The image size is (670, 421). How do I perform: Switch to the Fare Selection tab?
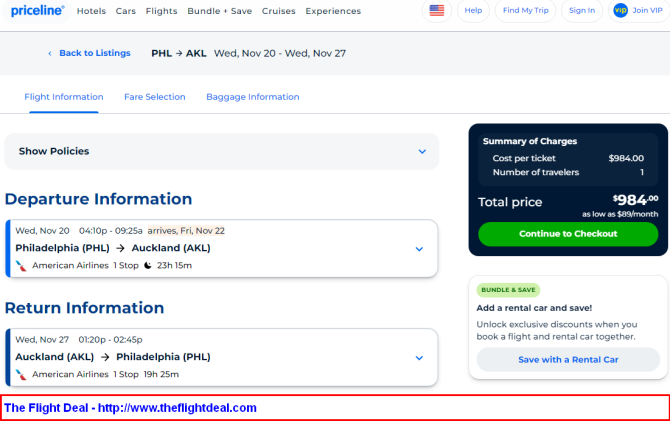point(155,97)
